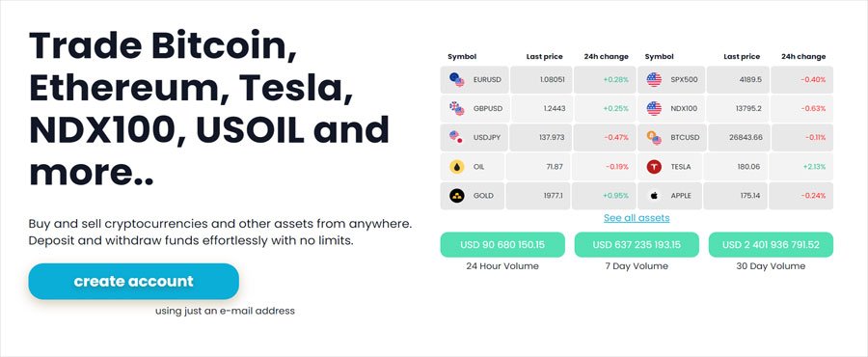Follow the See all assets link
The width and height of the screenshot is (868, 357).
point(637,217)
